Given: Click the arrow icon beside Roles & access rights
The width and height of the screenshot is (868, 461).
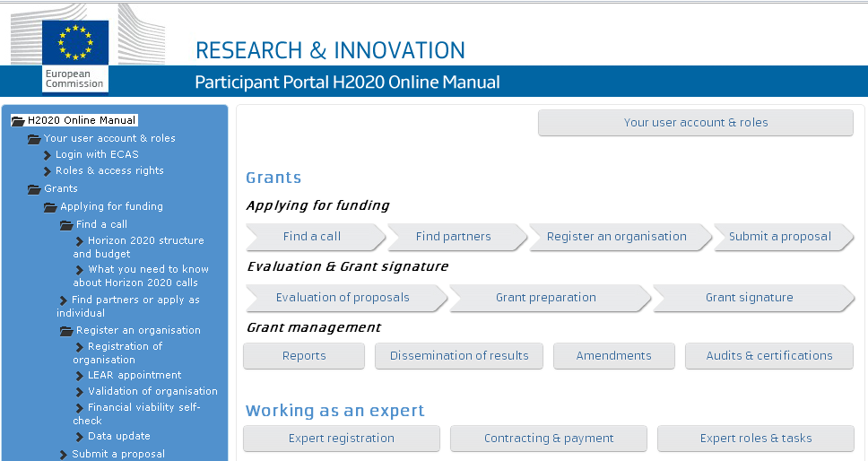Looking at the screenshot, I should click(48, 171).
